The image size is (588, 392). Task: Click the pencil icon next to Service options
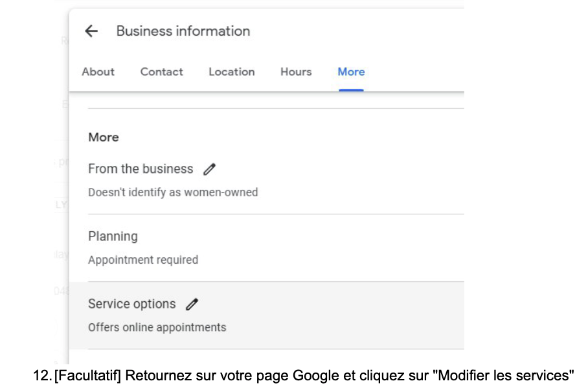coord(192,305)
